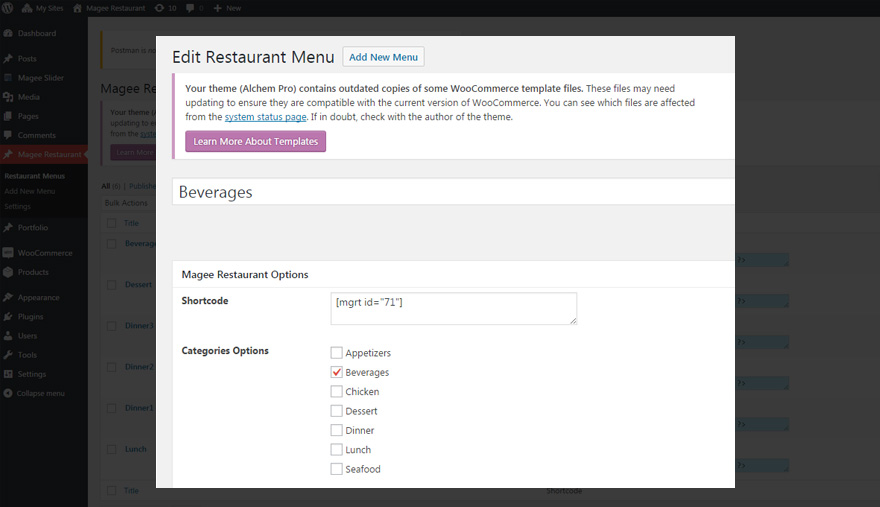Click the WooCommerce icon in sidebar
Image resolution: width=880 pixels, height=507 pixels.
[8, 253]
